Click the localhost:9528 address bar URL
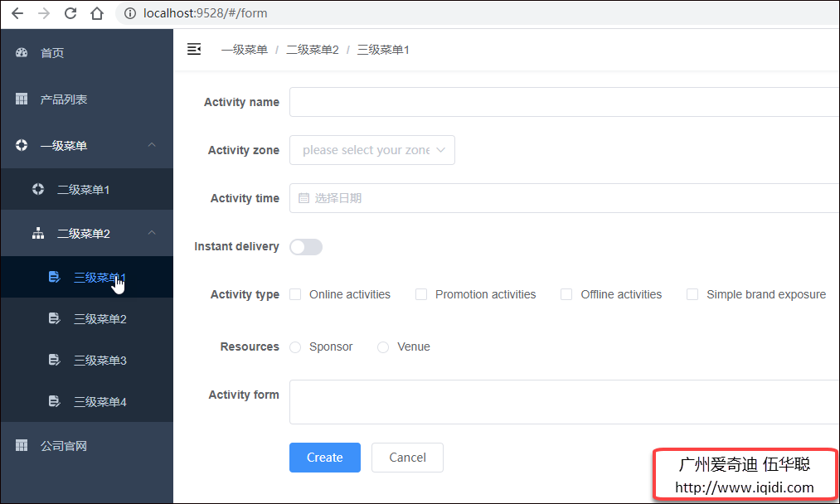Viewport: 840px width, 504px height. (x=205, y=13)
